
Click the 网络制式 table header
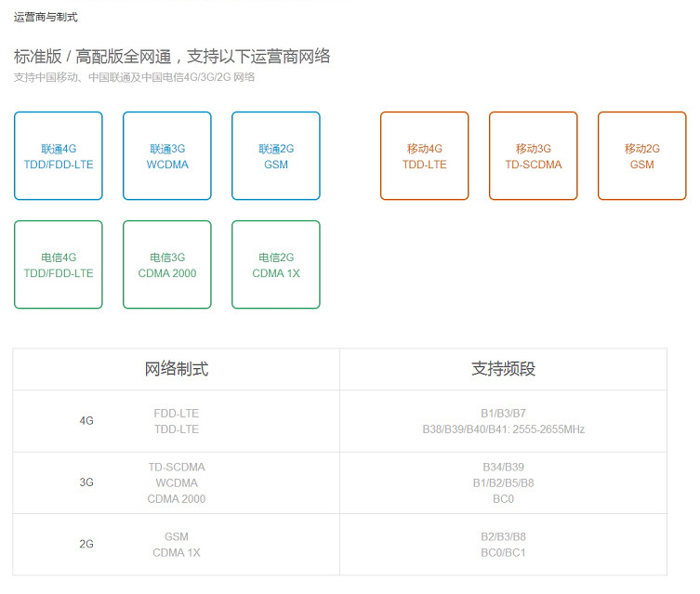tap(177, 369)
